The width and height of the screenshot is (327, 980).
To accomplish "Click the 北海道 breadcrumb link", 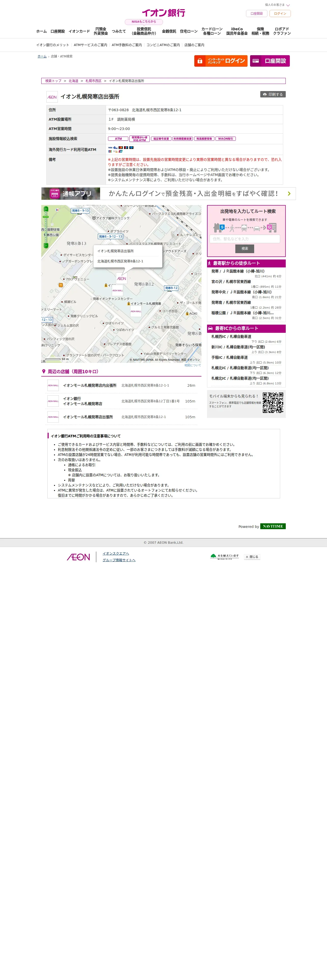I will [x=73, y=81].
